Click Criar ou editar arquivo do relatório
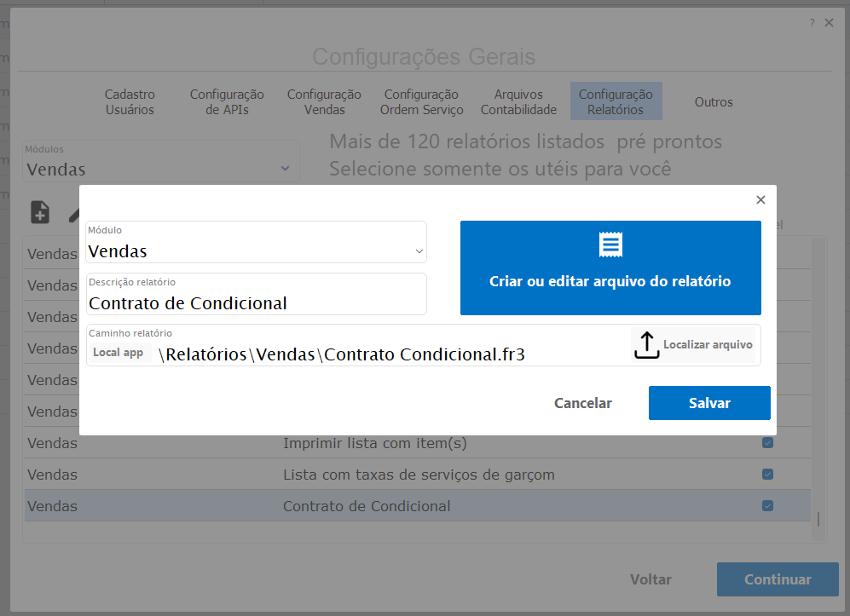The image size is (850, 616). pos(610,281)
